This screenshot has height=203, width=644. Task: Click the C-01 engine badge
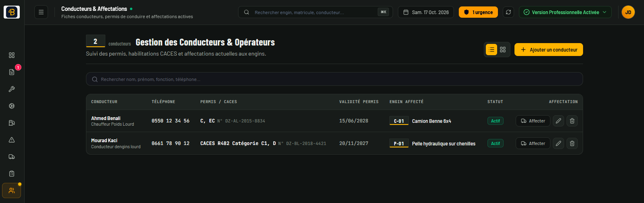[399, 121]
